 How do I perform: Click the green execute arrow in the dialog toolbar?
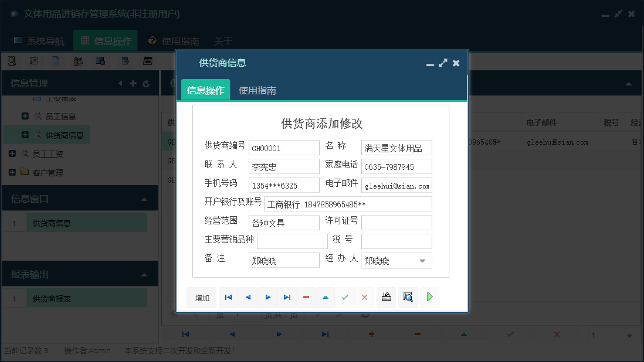click(429, 298)
